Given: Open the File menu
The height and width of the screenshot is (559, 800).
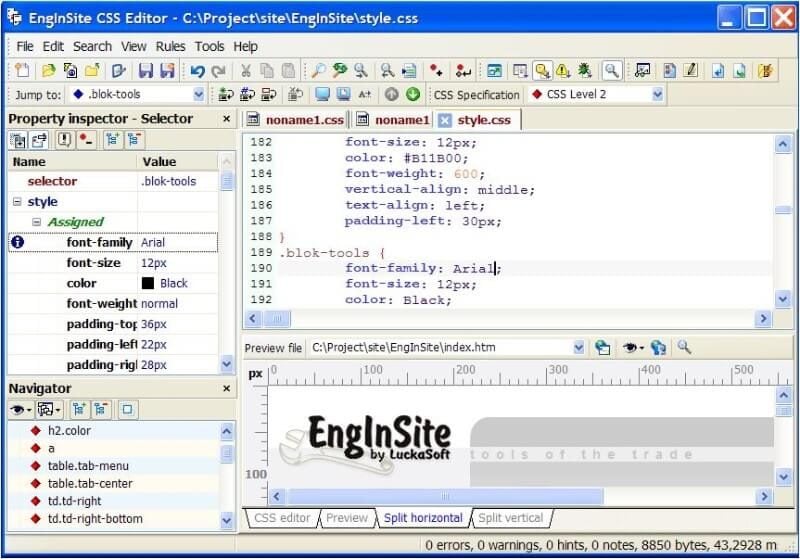Looking at the screenshot, I should point(24,46).
